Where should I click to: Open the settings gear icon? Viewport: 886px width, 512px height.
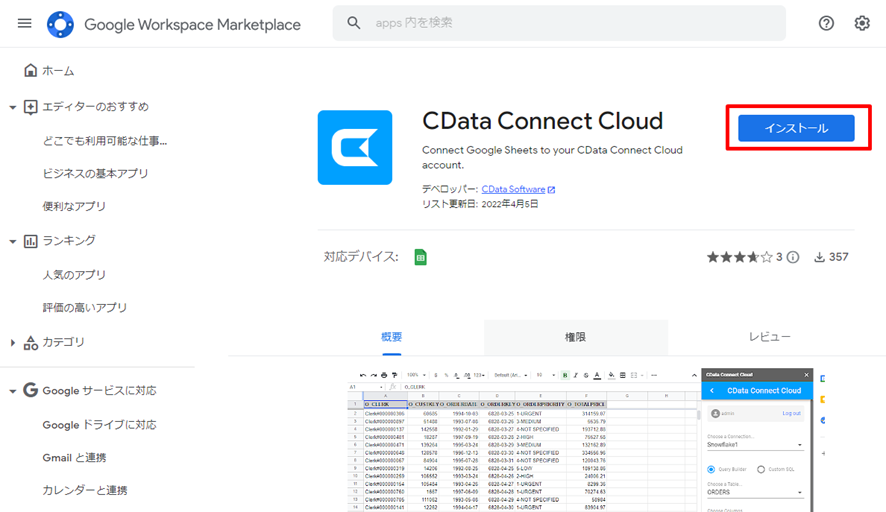(862, 23)
